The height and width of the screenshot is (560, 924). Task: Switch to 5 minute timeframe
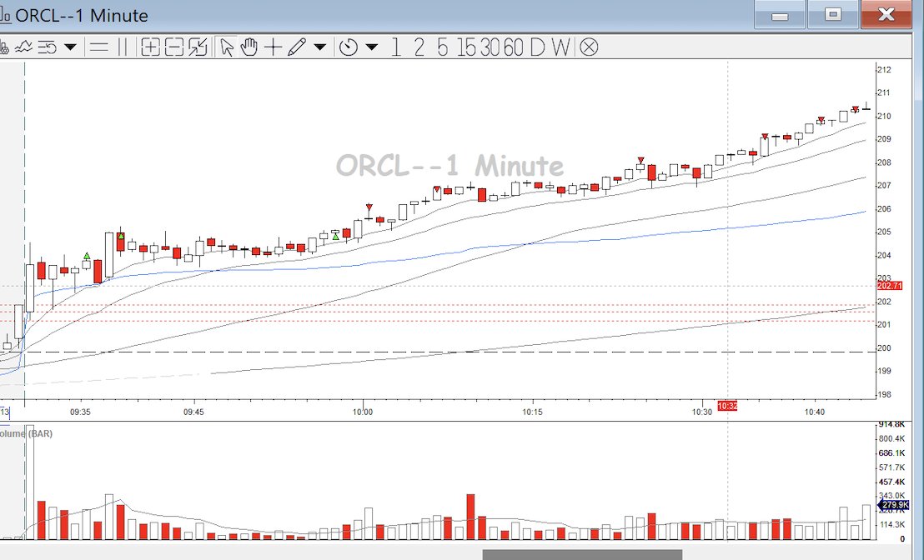443,47
